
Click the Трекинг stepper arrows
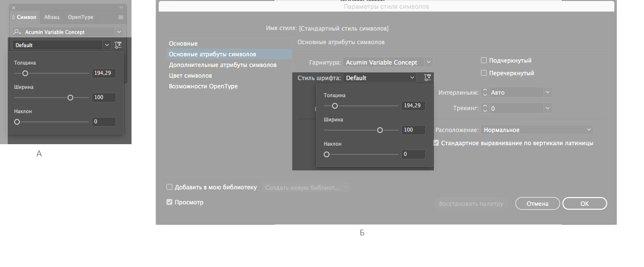[x=484, y=108]
